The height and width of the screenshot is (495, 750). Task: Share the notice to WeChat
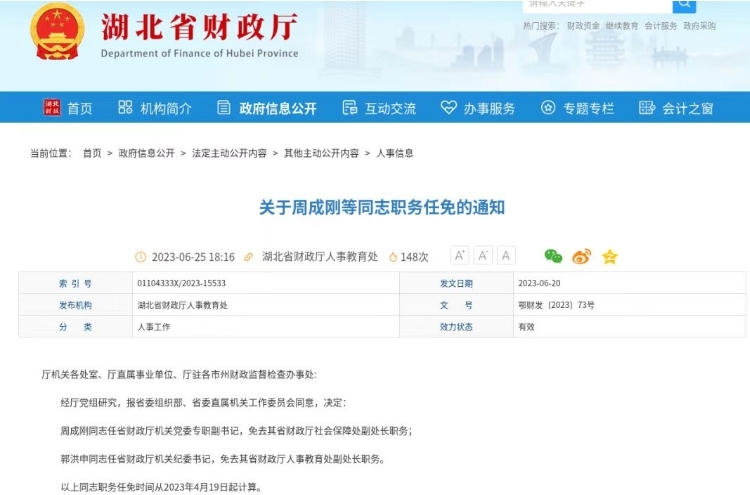tap(553, 256)
